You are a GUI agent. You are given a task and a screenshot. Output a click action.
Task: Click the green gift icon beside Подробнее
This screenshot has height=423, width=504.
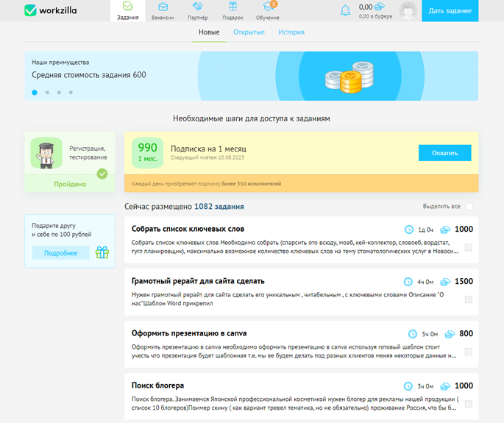[x=102, y=252]
